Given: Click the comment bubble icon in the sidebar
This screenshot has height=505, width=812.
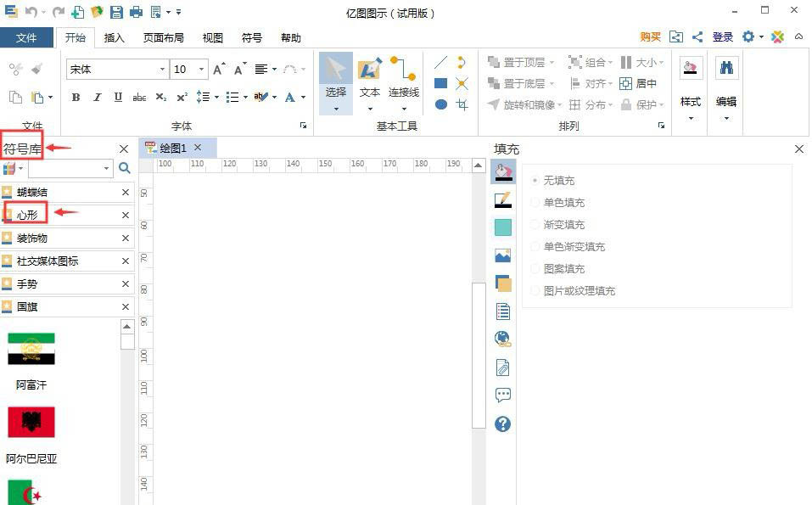Looking at the screenshot, I should click(503, 395).
